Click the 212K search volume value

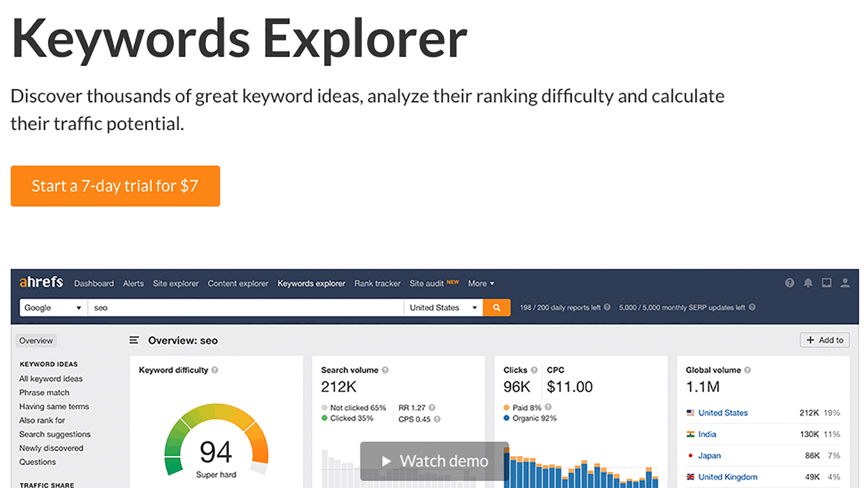pos(339,387)
